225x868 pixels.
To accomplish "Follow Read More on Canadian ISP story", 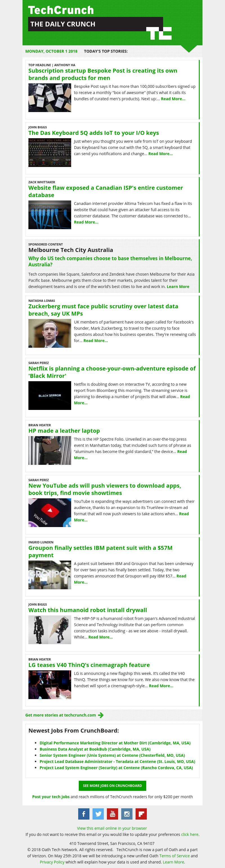I will [86, 222].
